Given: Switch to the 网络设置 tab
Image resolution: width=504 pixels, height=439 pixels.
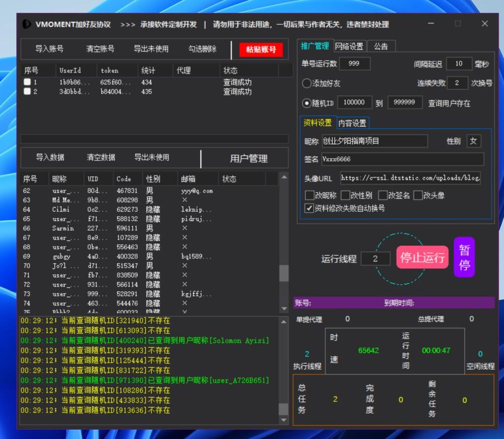Looking at the screenshot, I should click(x=349, y=46).
